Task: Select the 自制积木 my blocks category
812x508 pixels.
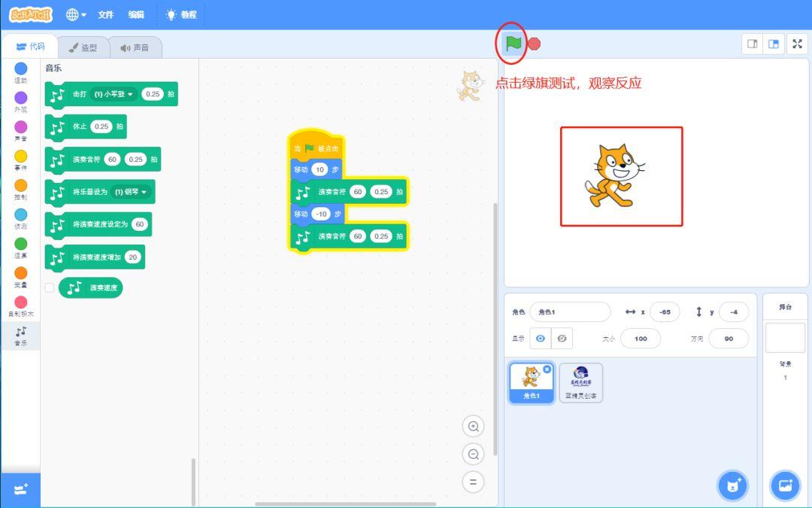Action: [x=21, y=306]
